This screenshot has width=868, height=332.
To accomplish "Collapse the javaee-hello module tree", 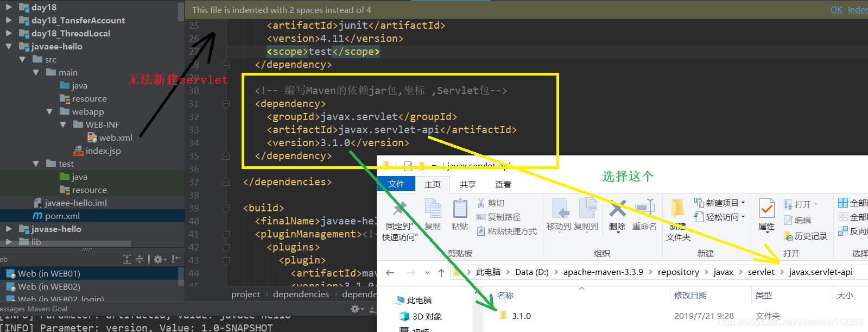I will click(x=9, y=46).
